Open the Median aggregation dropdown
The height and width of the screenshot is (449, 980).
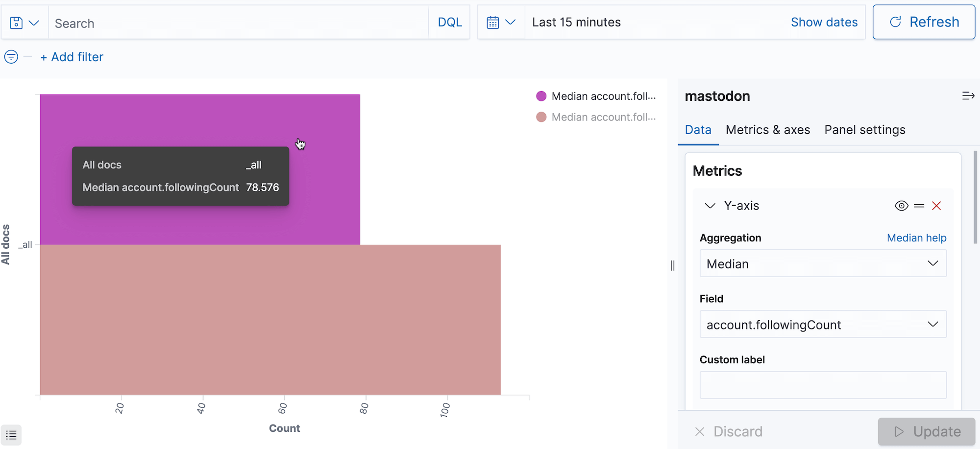(x=822, y=263)
